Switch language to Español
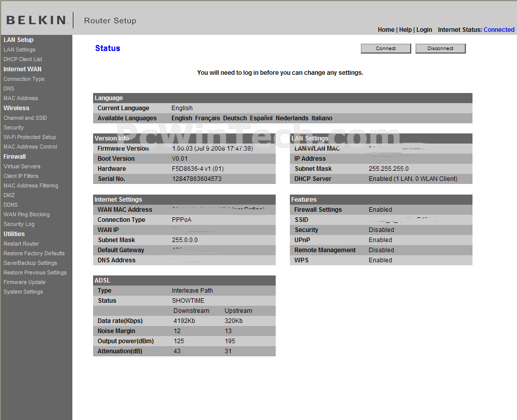The width and height of the screenshot is (517, 420). pyautogui.click(x=261, y=118)
